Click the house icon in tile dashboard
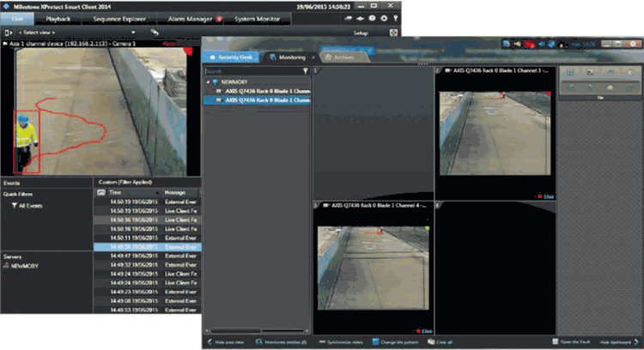The width and height of the screenshot is (644, 350). tap(610, 87)
